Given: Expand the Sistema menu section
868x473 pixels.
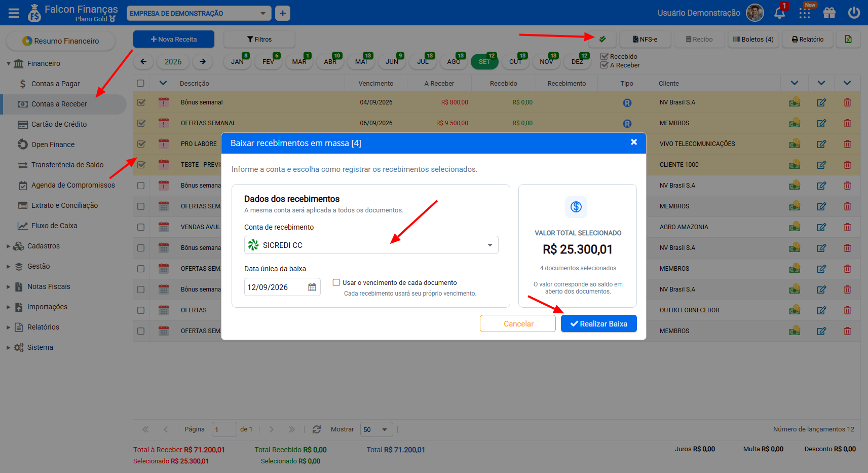Looking at the screenshot, I should click(x=9, y=347).
